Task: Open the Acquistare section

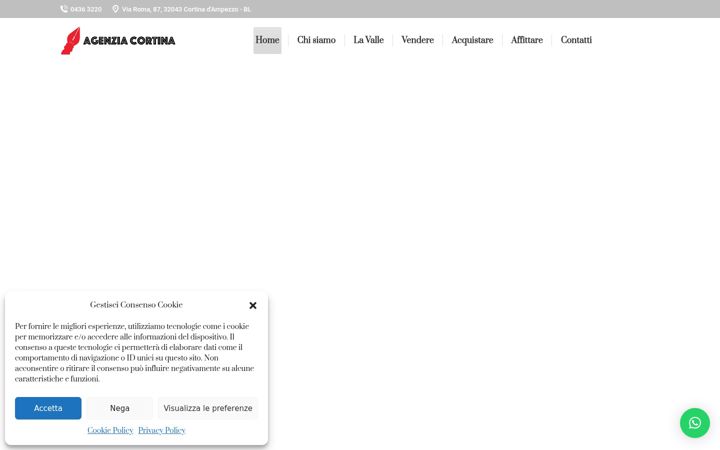Action: 472,40
